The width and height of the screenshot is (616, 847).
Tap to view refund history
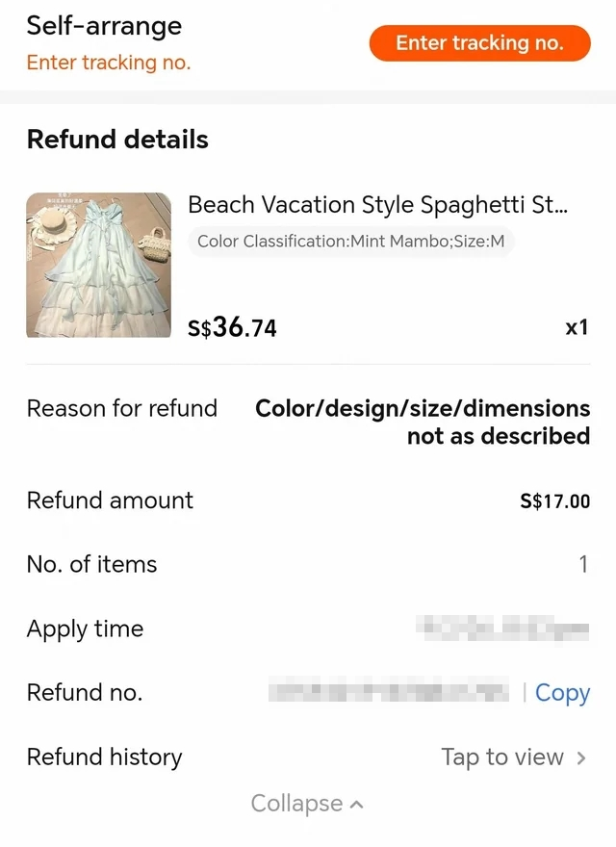tap(502, 757)
